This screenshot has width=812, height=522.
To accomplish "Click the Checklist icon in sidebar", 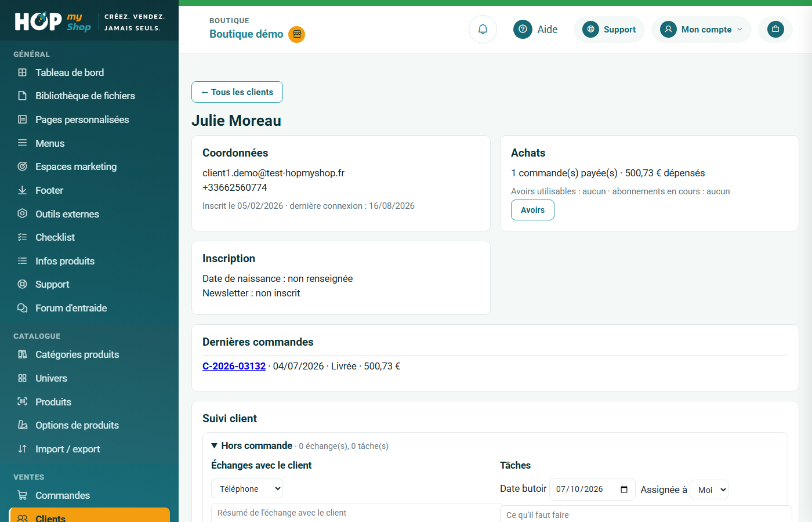I will [x=23, y=237].
